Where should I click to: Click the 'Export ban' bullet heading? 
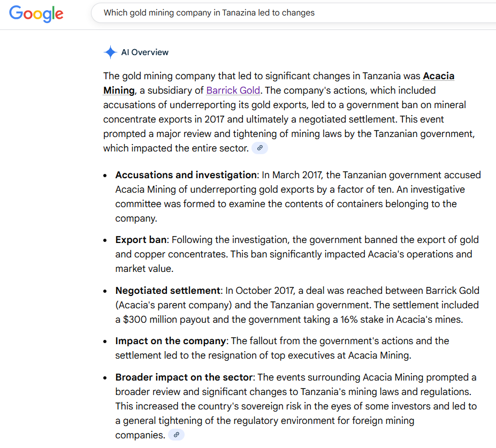141,240
